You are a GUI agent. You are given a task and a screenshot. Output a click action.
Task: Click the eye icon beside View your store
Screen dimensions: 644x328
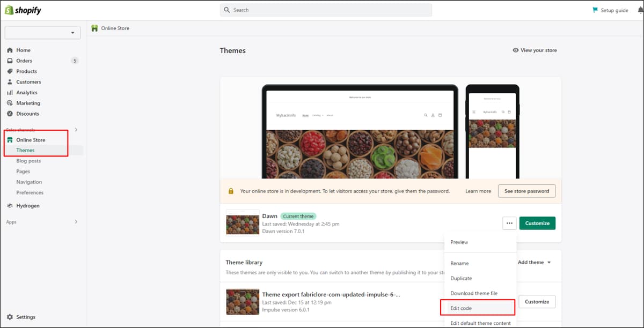tap(516, 50)
